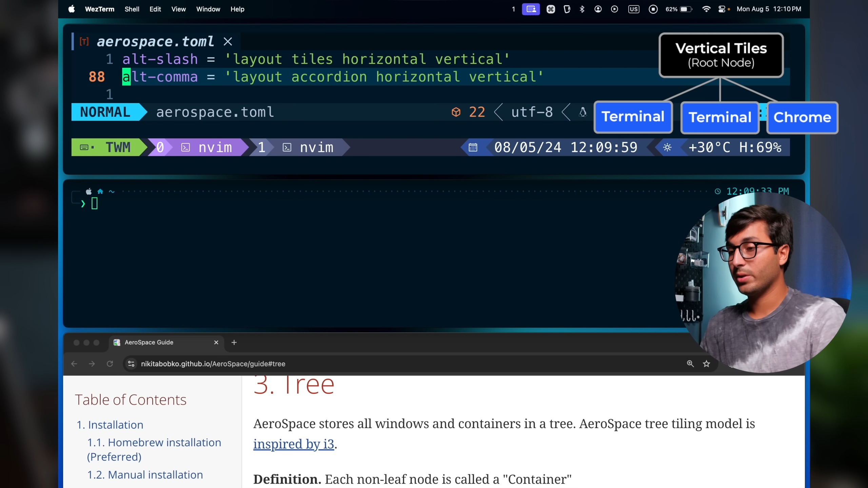Open a new Chrome tab with plus
The width and height of the screenshot is (868, 488).
(234, 342)
